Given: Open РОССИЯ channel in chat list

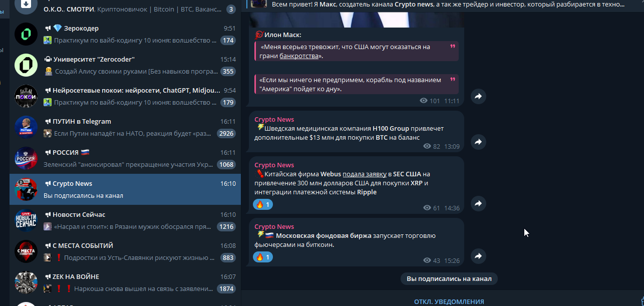Looking at the screenshot, I should click(125, 158).
